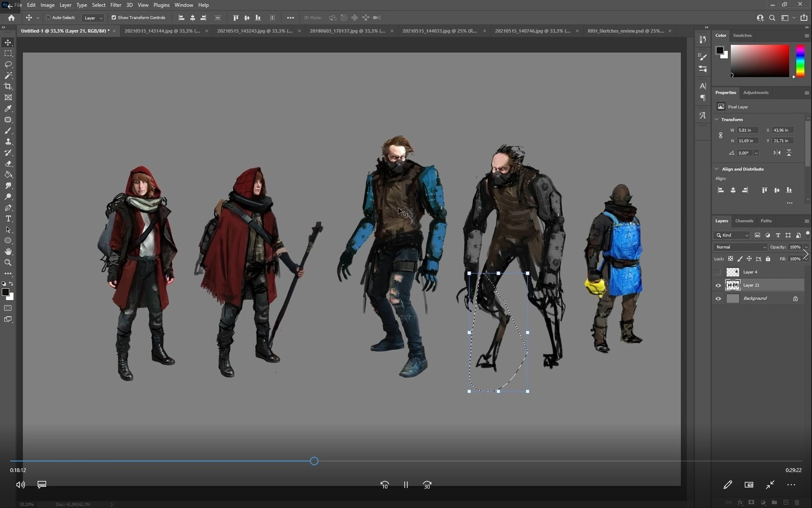This screenshot has width=812, height=508.
Task: Enable the Auto-Select checkbox
Action: tap(48, 18)
